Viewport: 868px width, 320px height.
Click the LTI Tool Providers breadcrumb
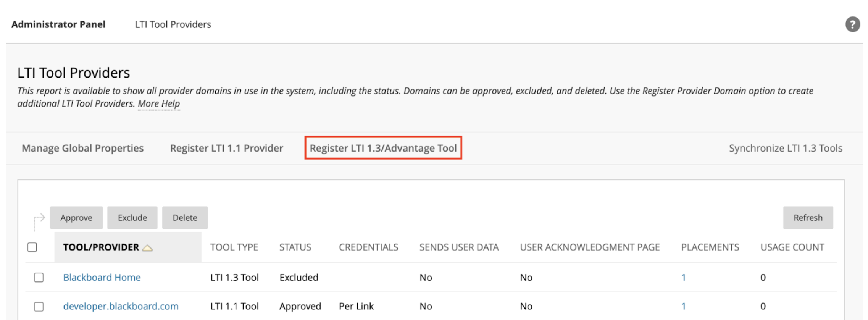[x=173, y=24]
